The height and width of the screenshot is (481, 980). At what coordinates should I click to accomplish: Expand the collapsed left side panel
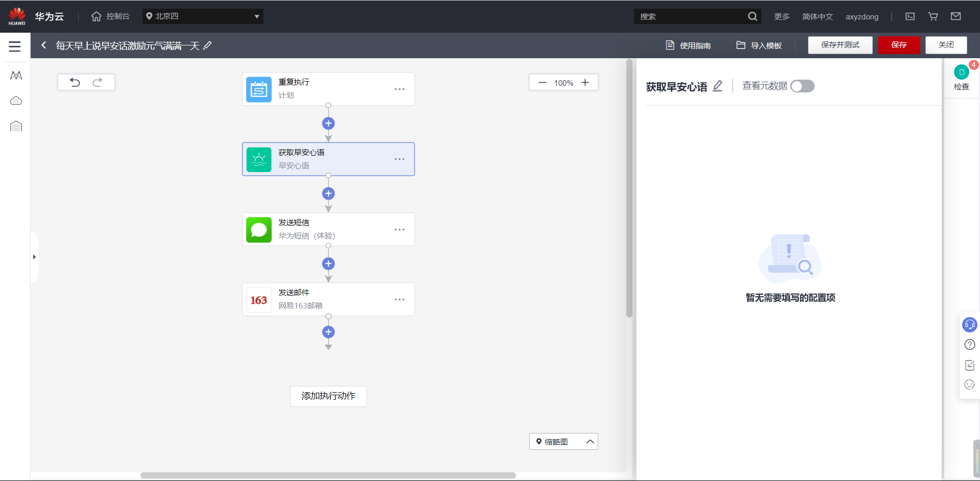[34, 257]
